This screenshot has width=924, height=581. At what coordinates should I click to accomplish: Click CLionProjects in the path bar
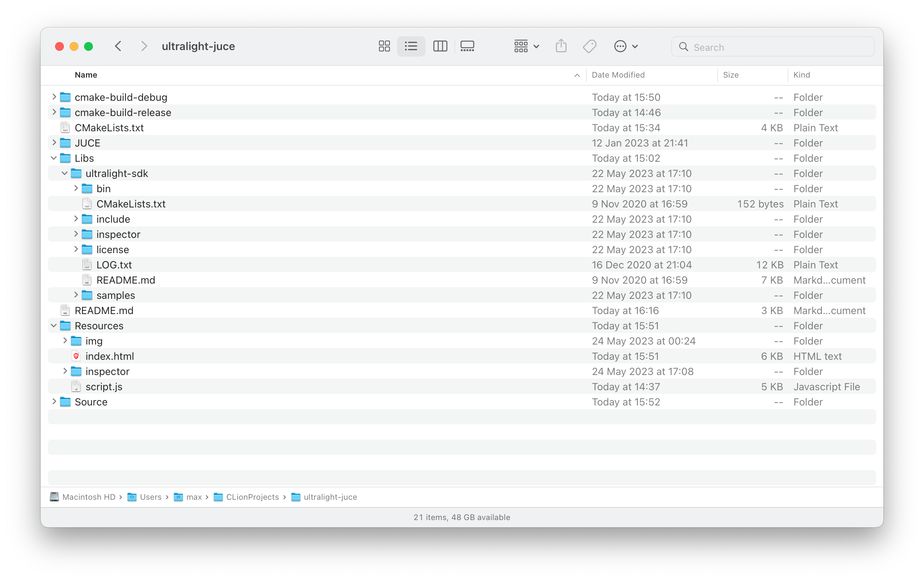[252, 497]
